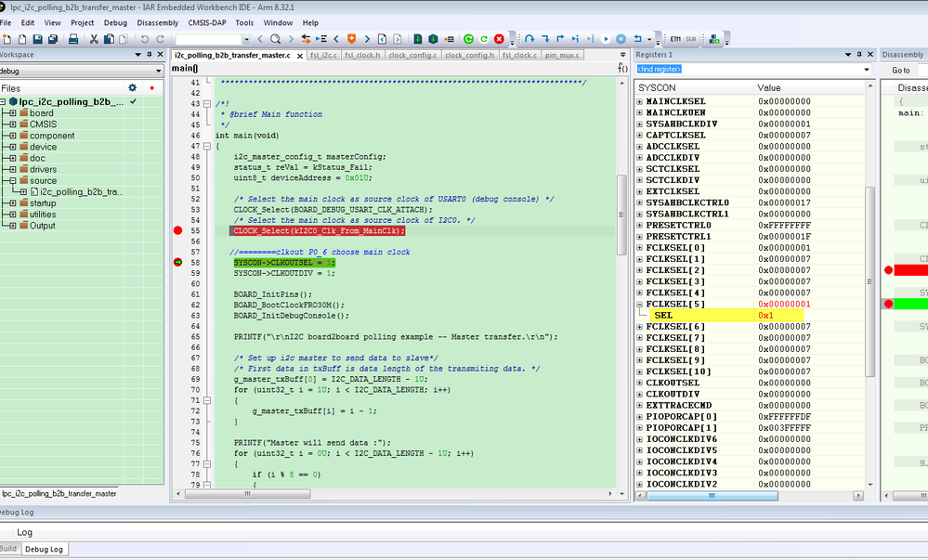Toggle the breakpoint on line 55
The height and width of the screenshot is (560, 928).
178,230
